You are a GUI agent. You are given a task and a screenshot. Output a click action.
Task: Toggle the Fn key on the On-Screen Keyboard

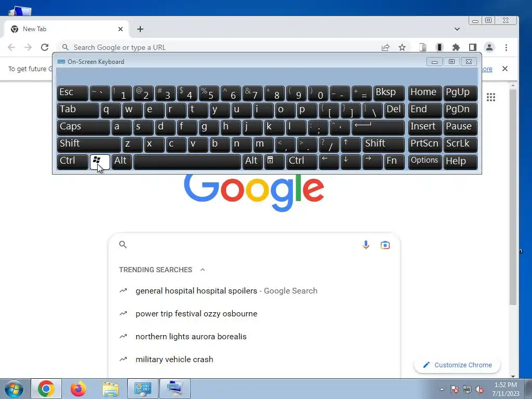(x=394, y=162)
